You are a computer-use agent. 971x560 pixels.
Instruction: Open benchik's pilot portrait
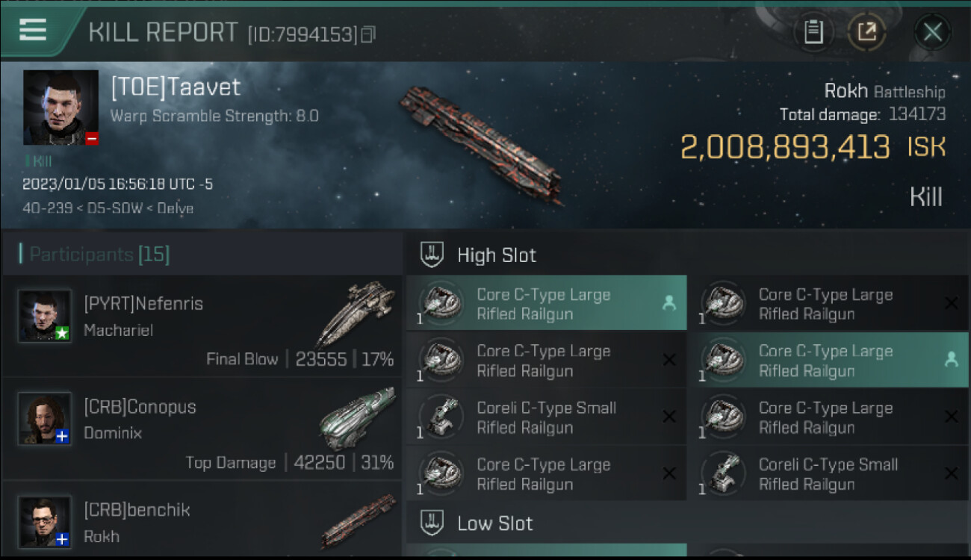[45, 521]
